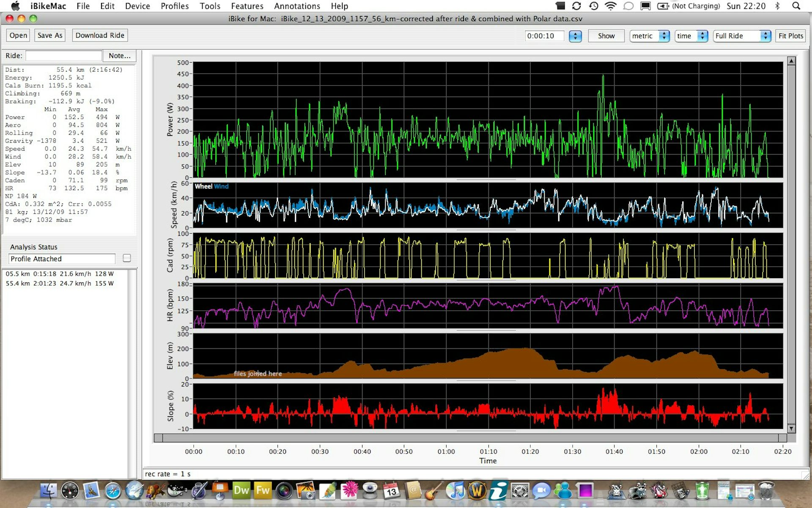Open the Annotations menu

[297, 6]
